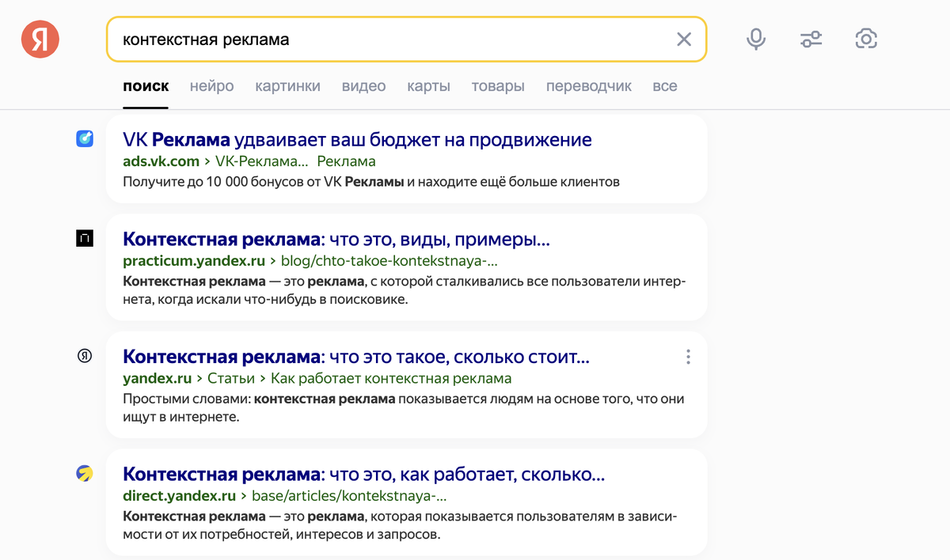Follow the yandex.ru green URL
The width and height of the screenshot is (950, 560).
click(x=158, y=378)
